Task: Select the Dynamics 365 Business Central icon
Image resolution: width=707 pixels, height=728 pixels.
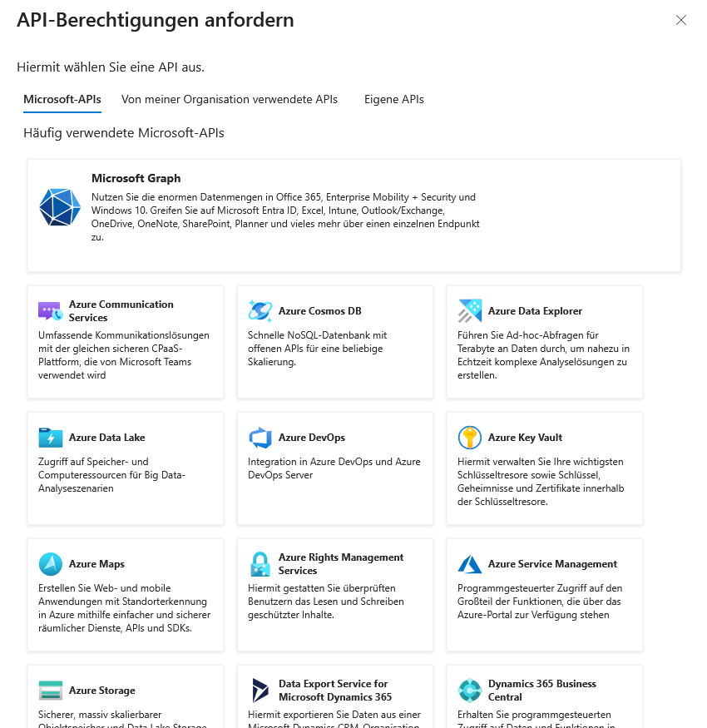Action: click(x=469, y=690)
